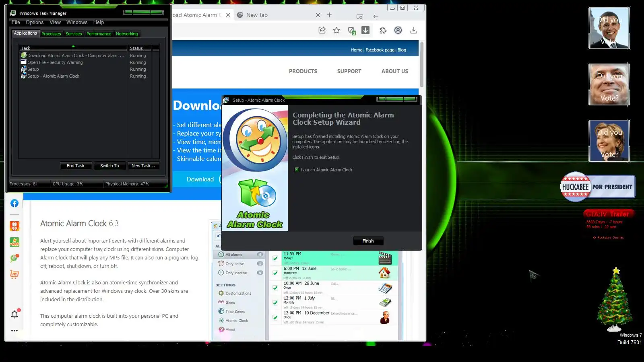Open the Facebook page link
Image resolution: width=644 pixels, height=362 pixels.
click(380, 50)
